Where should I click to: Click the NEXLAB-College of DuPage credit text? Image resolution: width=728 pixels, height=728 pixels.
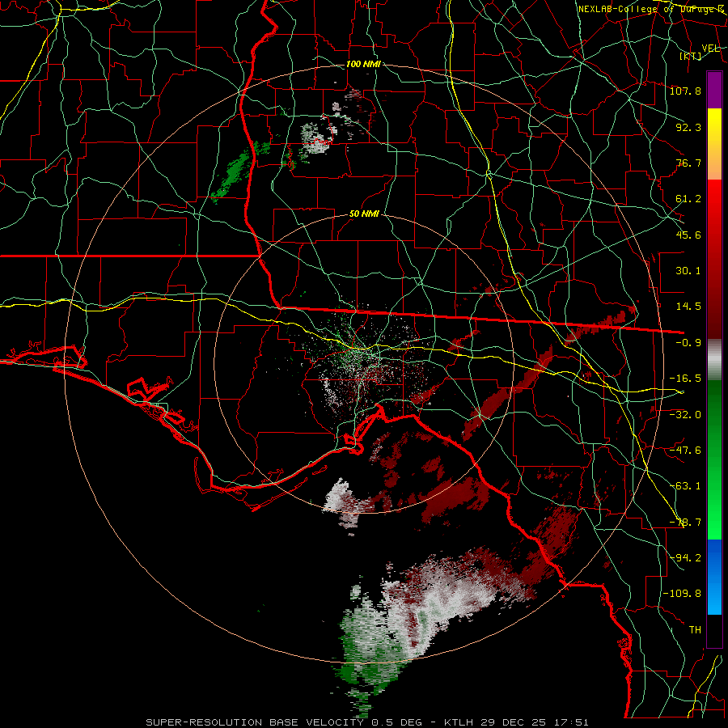point(650,9)
